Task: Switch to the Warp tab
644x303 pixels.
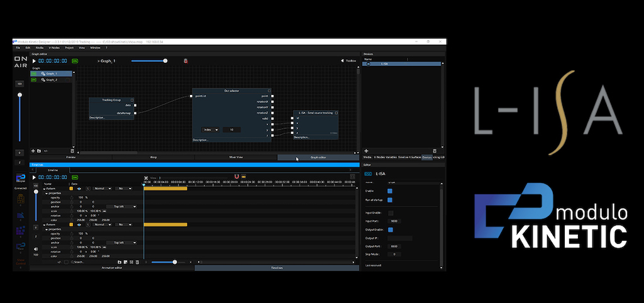Action: [153, 157]
